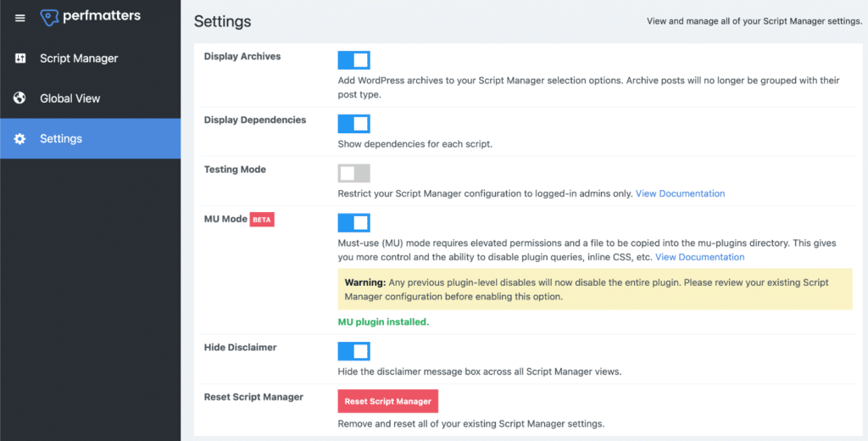Click the perfmatters logo
The image size is (868, 441).
(91, 17)
